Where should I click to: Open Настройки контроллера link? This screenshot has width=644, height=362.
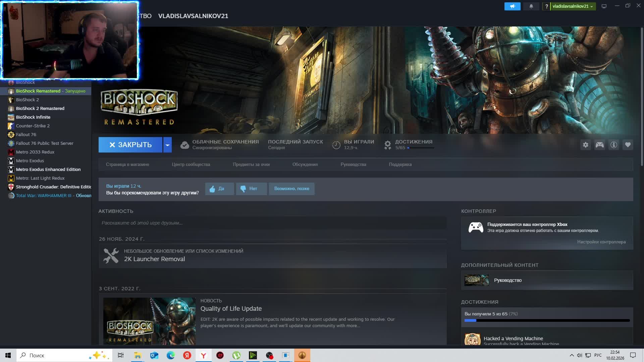(x=601, y=242)
